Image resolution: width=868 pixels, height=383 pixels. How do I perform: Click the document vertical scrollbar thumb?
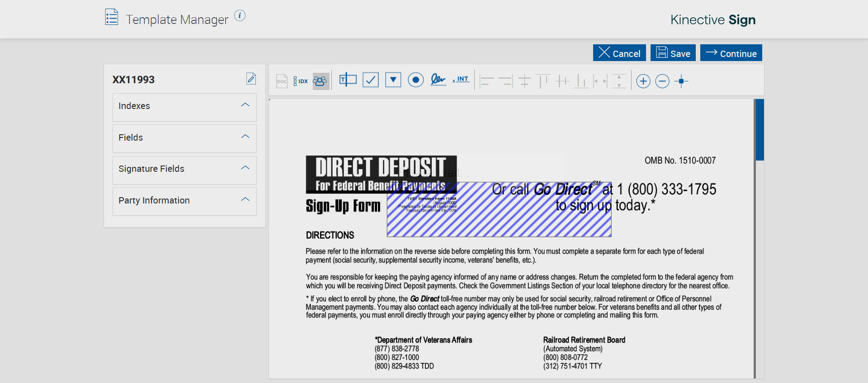(759, 130)
